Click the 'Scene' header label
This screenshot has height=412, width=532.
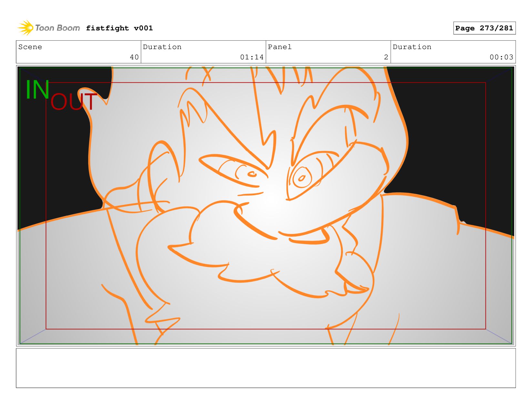(30, 47)
